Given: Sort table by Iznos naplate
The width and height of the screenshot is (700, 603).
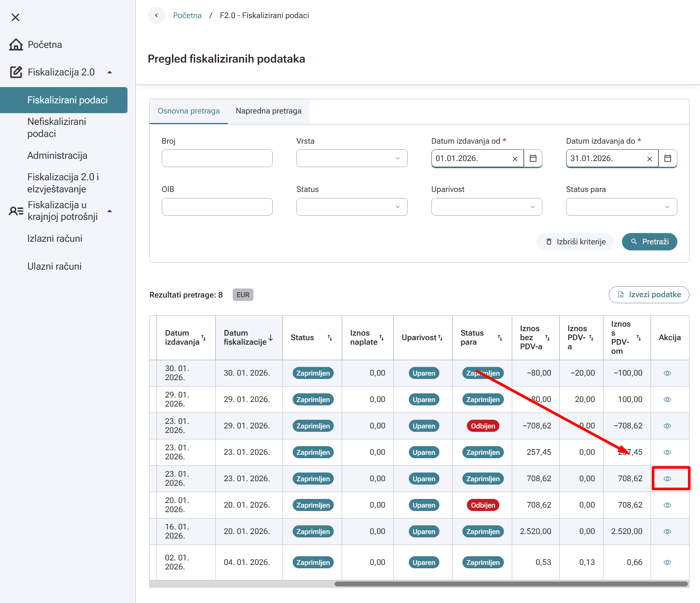Looking at the screenshot, I should [381, 338].
